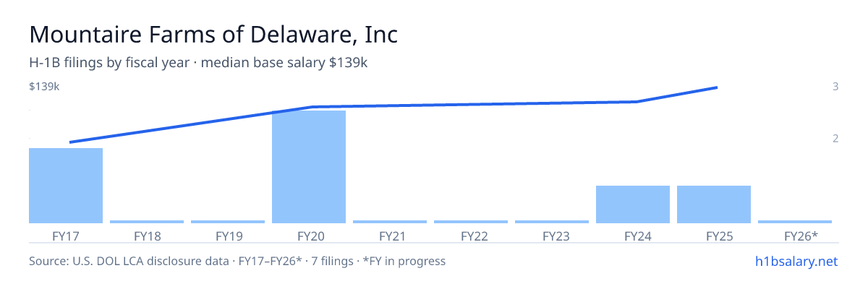Click the salary line endpoint above FY25
868x289 pixels.
(x=716, y=87)
